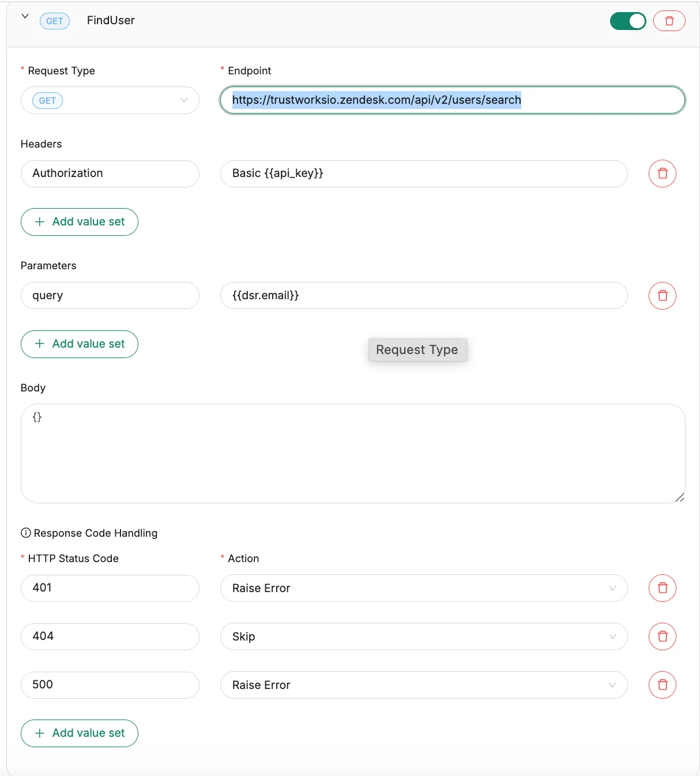Click the GET badge beside FindUser title
Screen dimensions: 700x776
coord(55,21)
